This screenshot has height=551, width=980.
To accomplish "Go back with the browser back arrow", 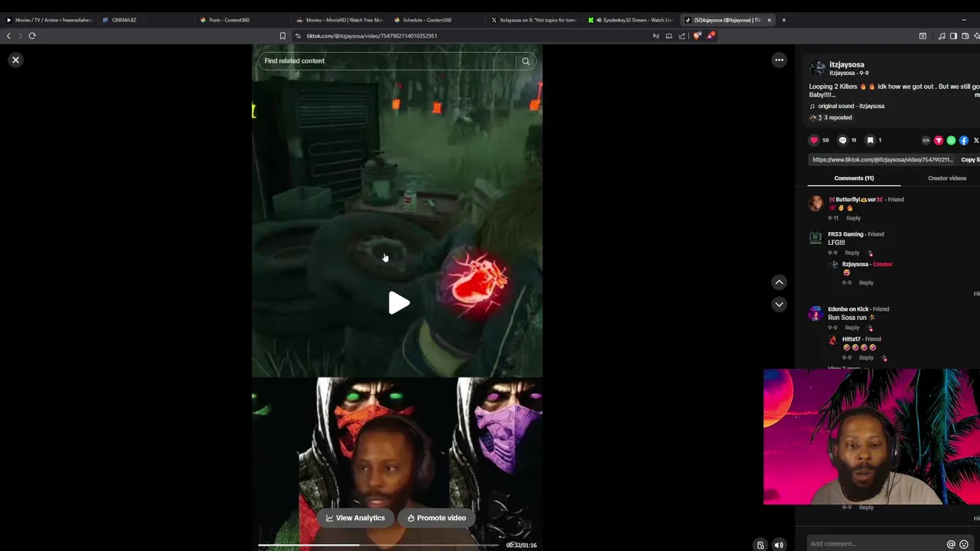I will 8,36.
